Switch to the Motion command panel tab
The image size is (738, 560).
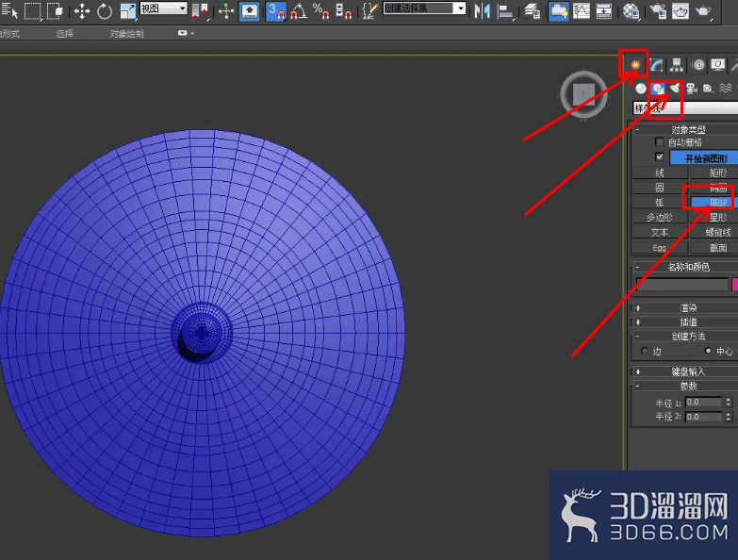pyautogui.click(x=698, y=65)
